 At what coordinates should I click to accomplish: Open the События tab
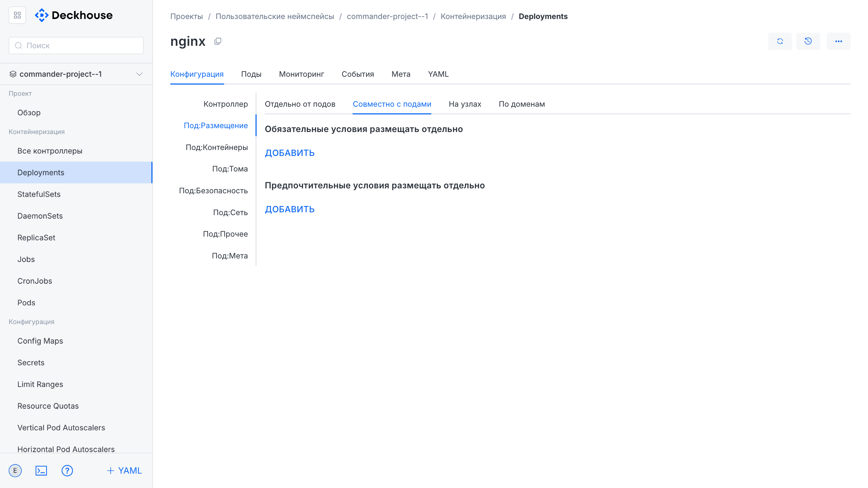tap(358, 74)
